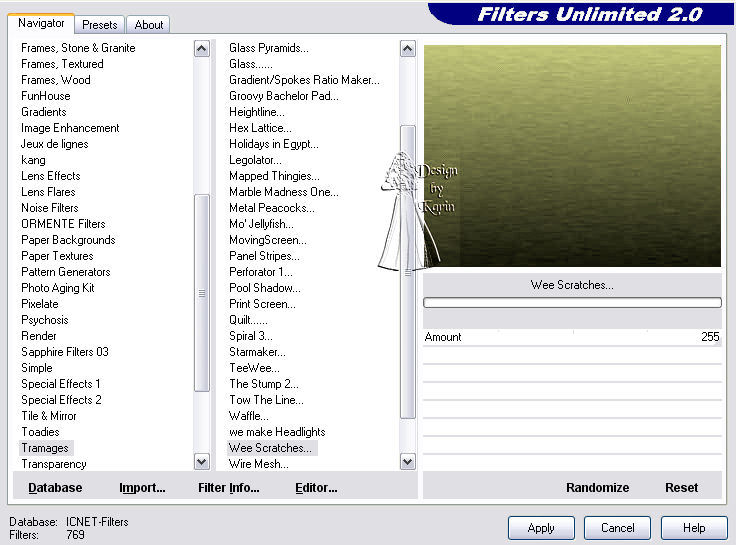Choose we make Headlights filter

pyautogui.click(x=277, y=432)
